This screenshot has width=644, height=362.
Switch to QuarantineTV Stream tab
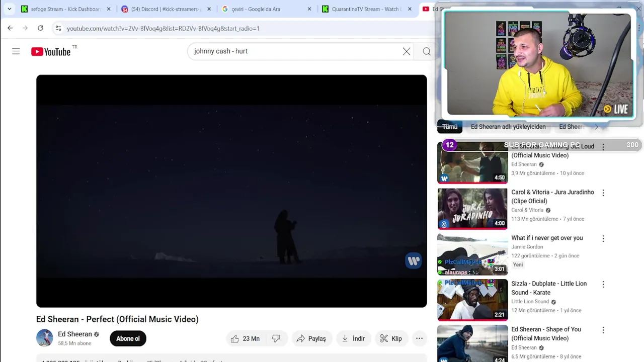[x=367, y=9]
